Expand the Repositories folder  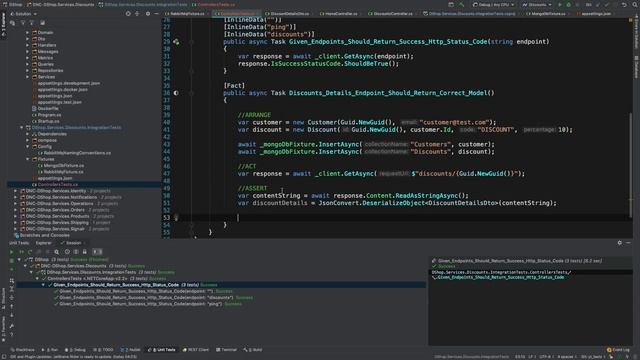click(x=28, y=71)
